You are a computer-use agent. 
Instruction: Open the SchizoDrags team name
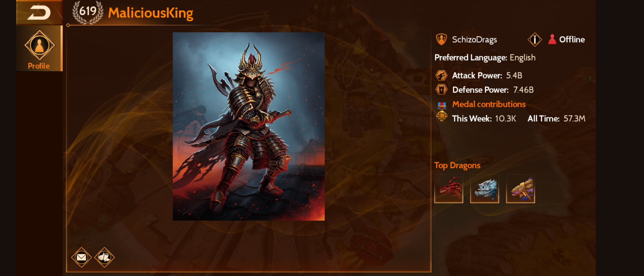474,40
